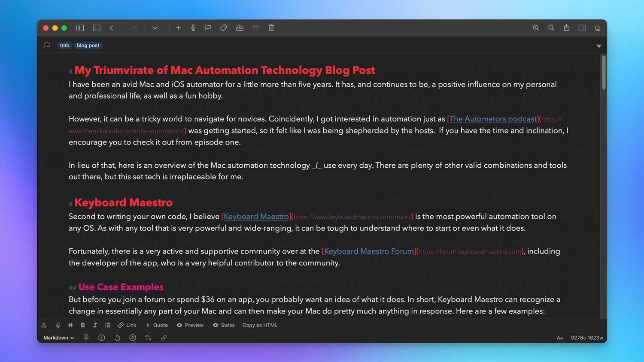Expand the chevron beside the tag row
The width and height of the screenshot is (644, 362).
[599, 45]
